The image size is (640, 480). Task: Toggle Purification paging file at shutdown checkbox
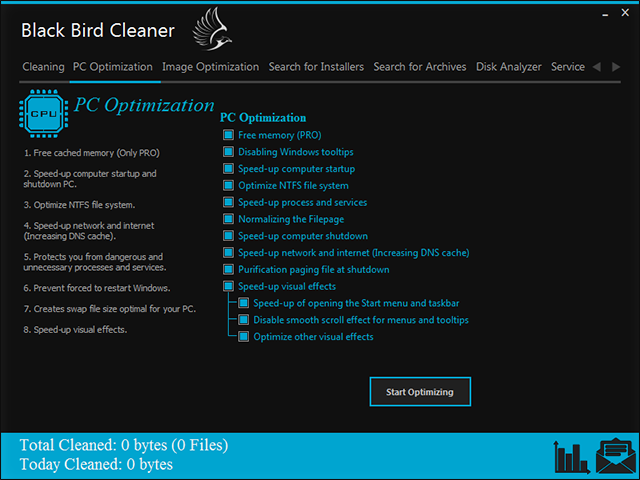229,269
